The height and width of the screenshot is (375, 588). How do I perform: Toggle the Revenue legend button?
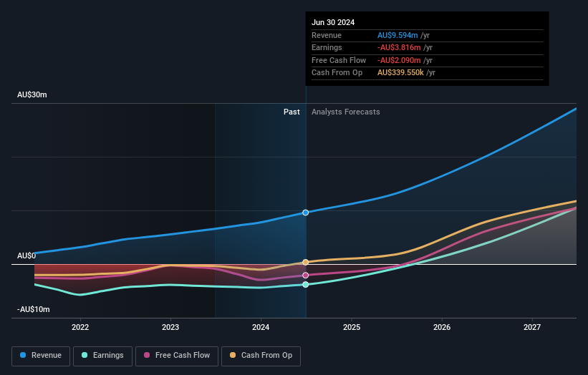[41, 356]
